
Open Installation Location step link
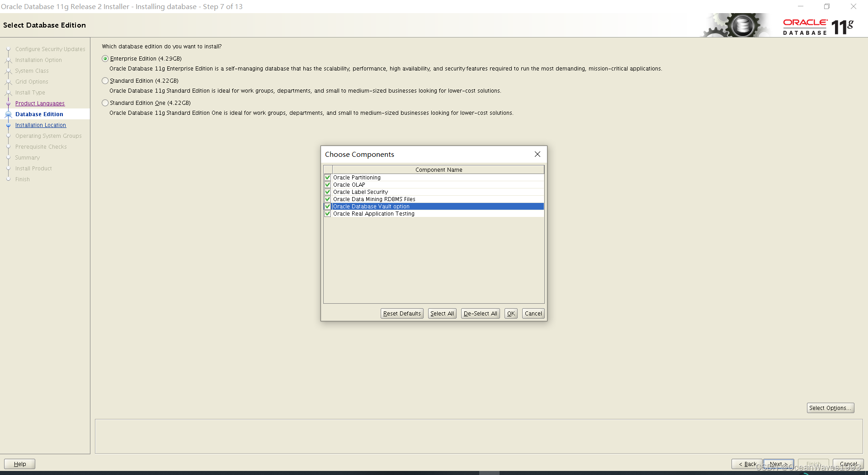[41, 125]
